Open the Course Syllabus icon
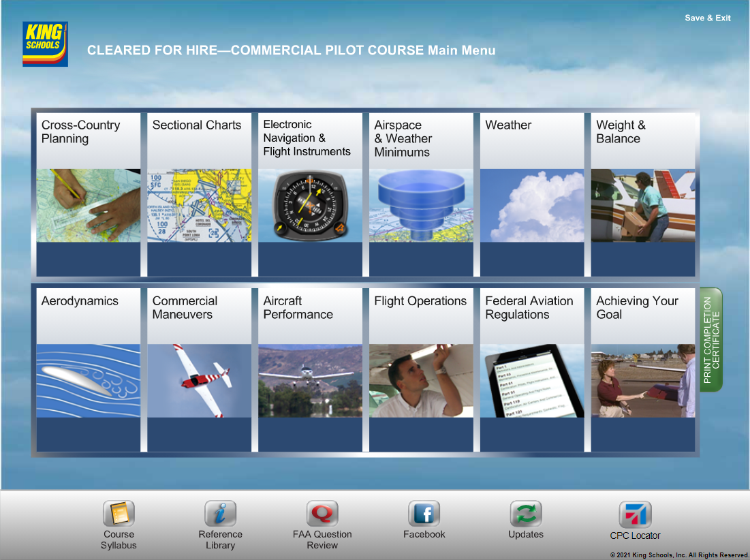This screenshot has width=750, height=560. [119, 514]
